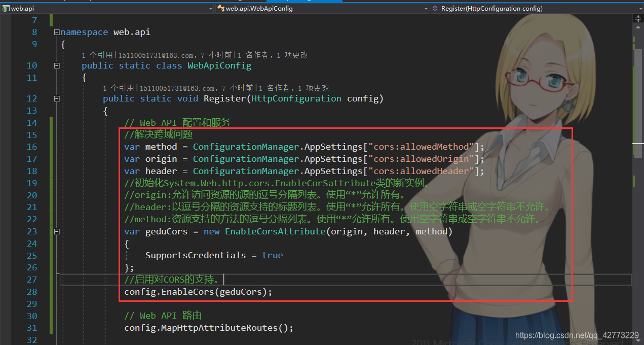Click HttpConfiguration parameter type in Register signature
This screenshot has width=644, height=345.
(296, 98)
